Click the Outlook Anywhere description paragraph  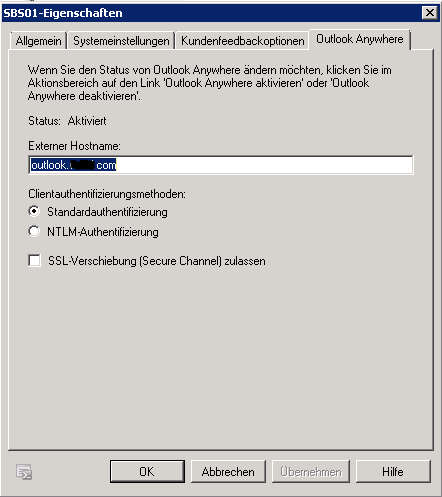tap(210, 83)
